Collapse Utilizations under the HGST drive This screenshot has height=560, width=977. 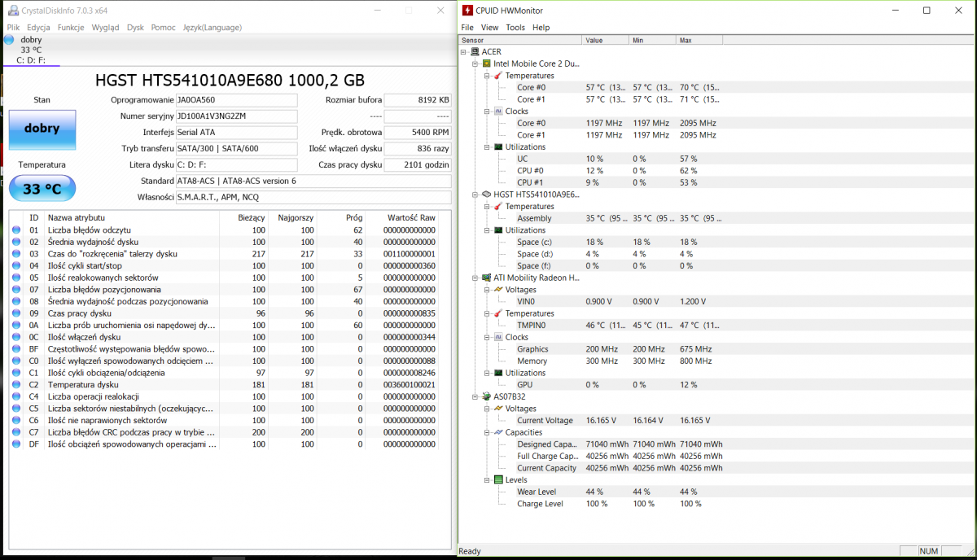coord(487,230)
